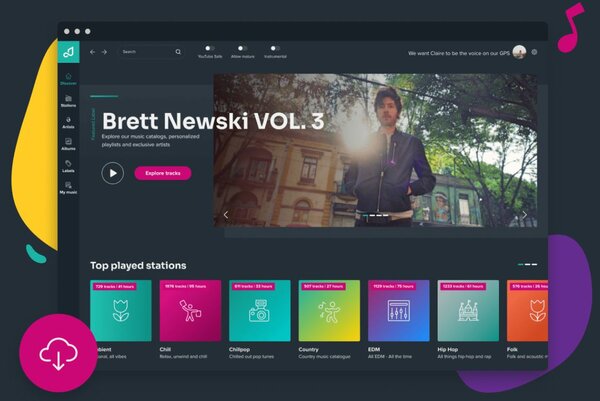Image resolution: width=600 pixels, height=401 pixels.
Task: Open the Discover section in the sidebar
Action: pyautogui.click(x=68, y=78)
